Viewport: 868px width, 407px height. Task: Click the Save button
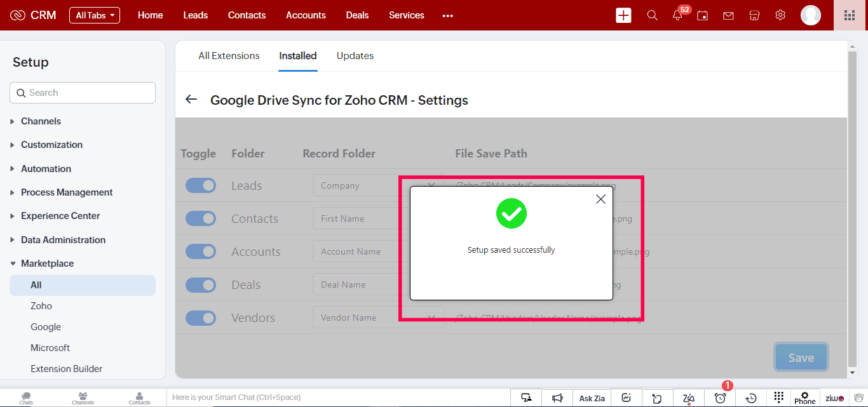click(801, 357)
